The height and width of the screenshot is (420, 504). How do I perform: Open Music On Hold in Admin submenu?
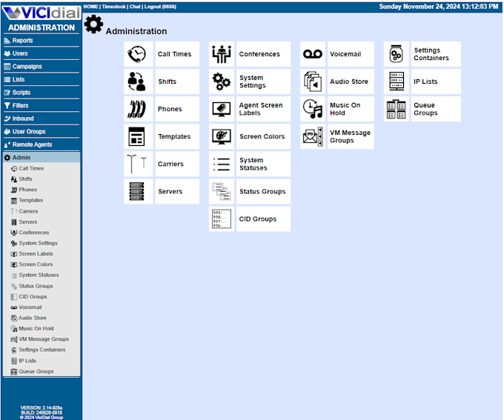36,328
